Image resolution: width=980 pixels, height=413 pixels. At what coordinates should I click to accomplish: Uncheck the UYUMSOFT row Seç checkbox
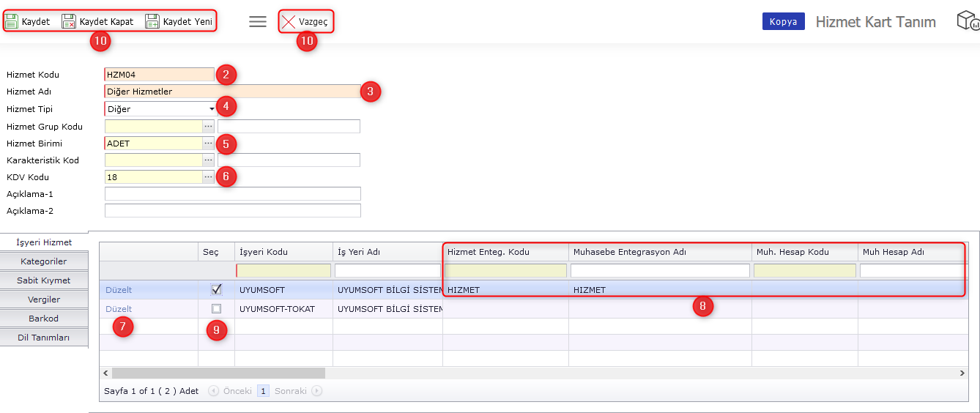pyautogui.click(x=216, y=289)
